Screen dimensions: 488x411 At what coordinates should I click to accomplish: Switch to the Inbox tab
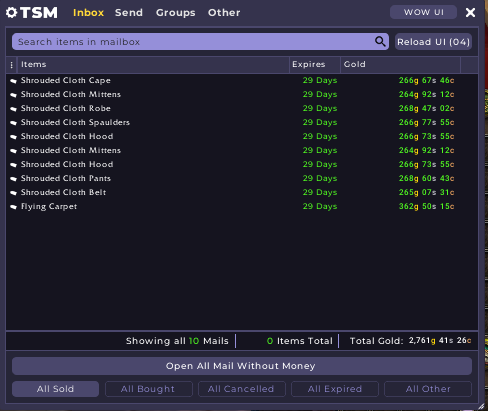point(88,13)
